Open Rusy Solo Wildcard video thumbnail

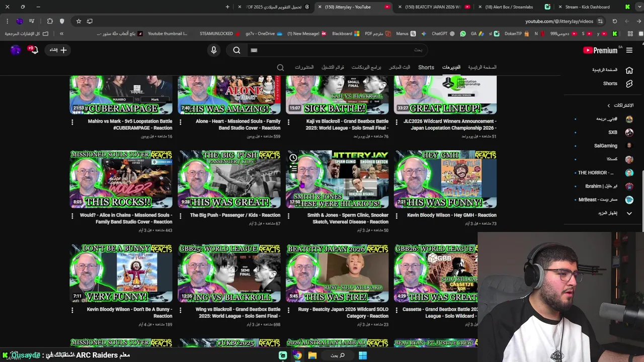(x=337, y=273)
